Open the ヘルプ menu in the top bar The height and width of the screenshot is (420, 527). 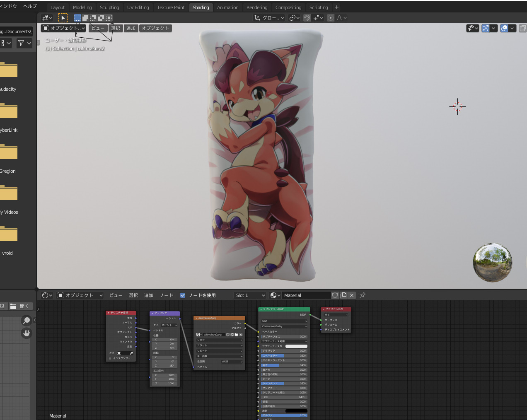pyautogui.click(x=30, y=6)
